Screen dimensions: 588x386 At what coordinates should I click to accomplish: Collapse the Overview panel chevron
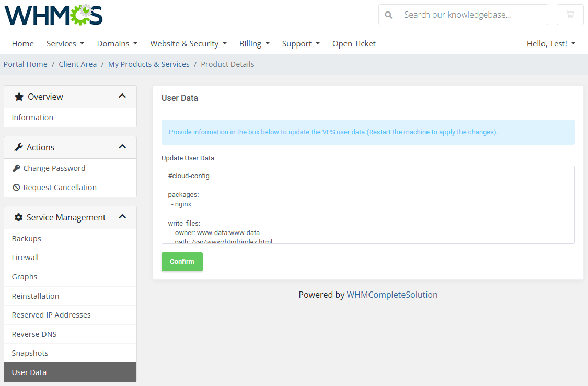(122, 96)
